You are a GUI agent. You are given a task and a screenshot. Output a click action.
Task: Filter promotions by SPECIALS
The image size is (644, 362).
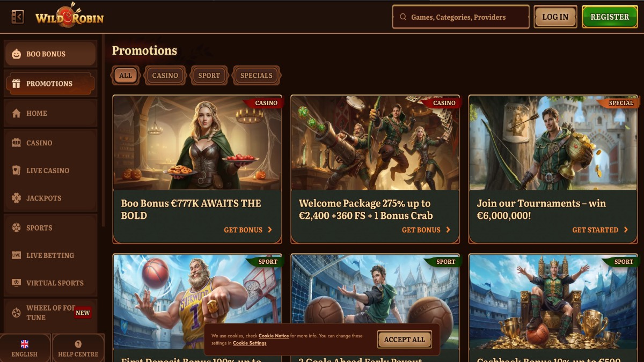point(257,76)
